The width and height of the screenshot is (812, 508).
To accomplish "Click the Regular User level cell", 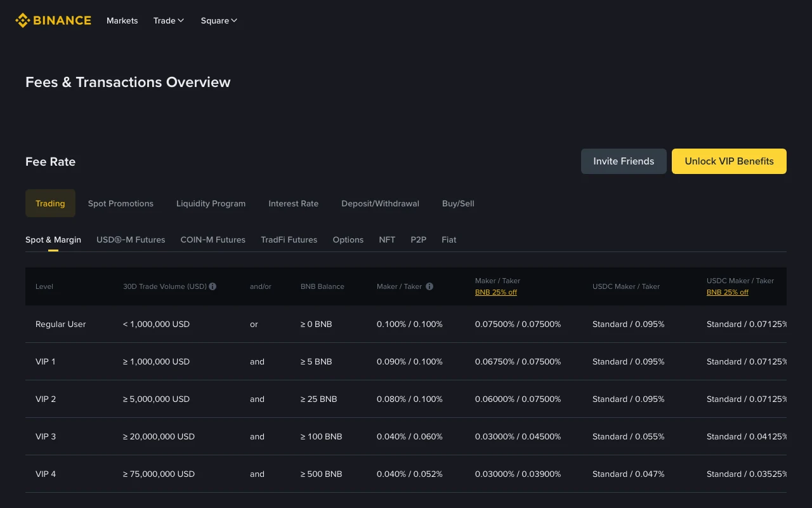I will (x=60, y=324).
